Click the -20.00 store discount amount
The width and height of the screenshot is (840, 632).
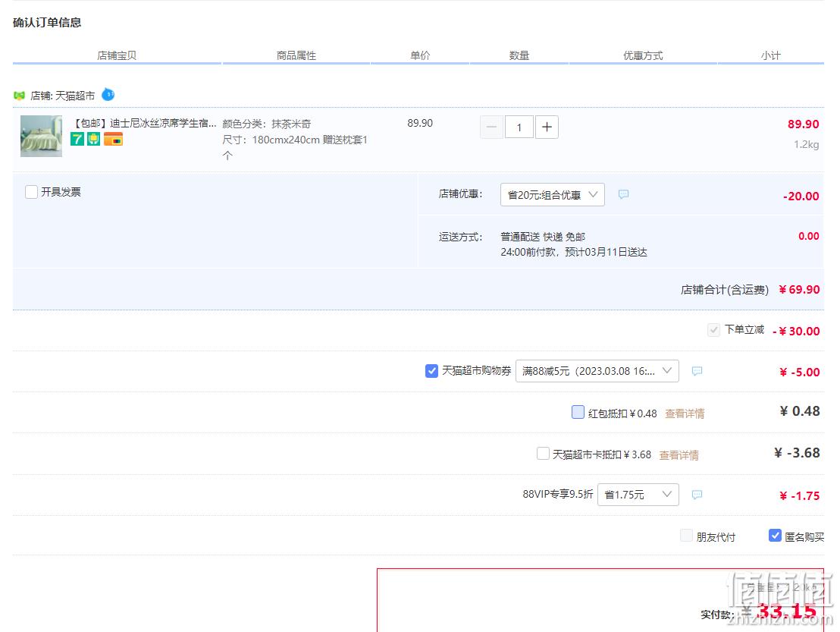[x=801, y=197]
